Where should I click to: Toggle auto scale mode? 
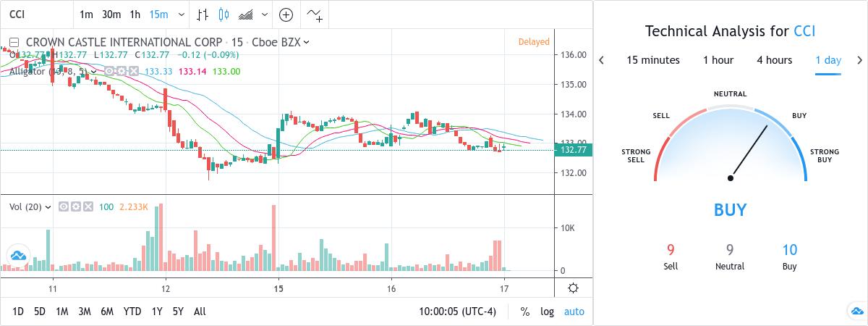click(574, 312)
